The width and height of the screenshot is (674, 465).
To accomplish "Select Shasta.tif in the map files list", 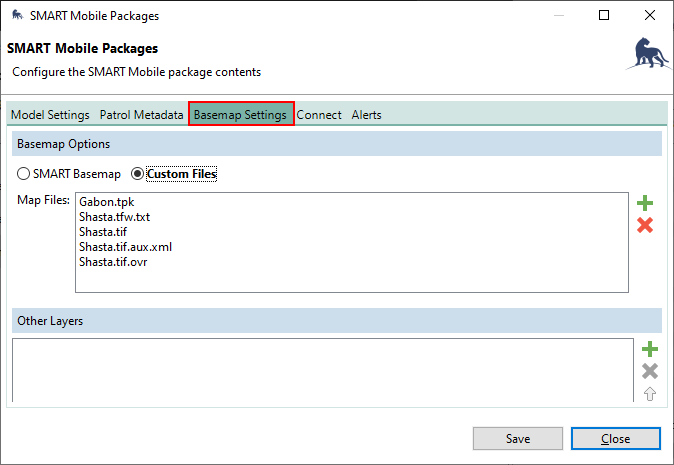I will (x=103, y=232).
